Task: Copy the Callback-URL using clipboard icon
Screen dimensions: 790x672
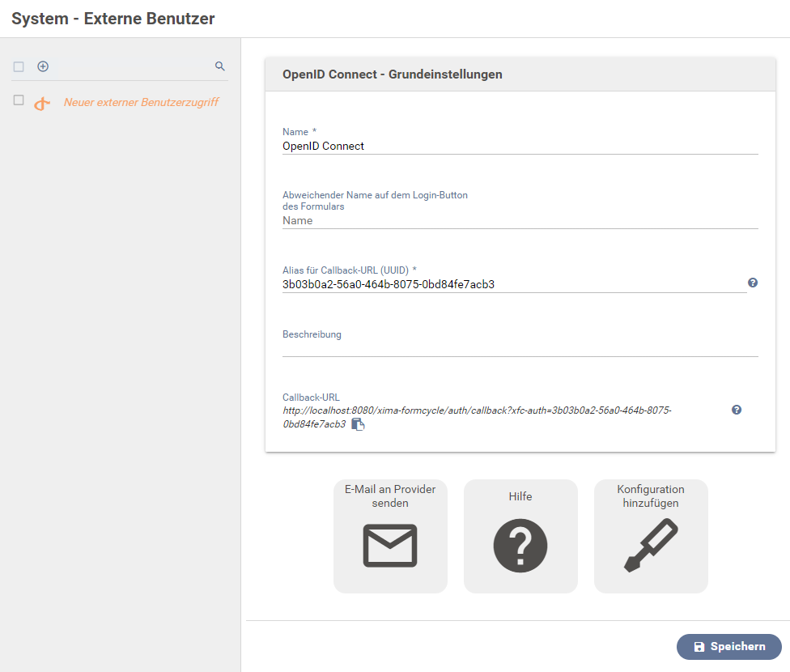Action: point(358,424)
